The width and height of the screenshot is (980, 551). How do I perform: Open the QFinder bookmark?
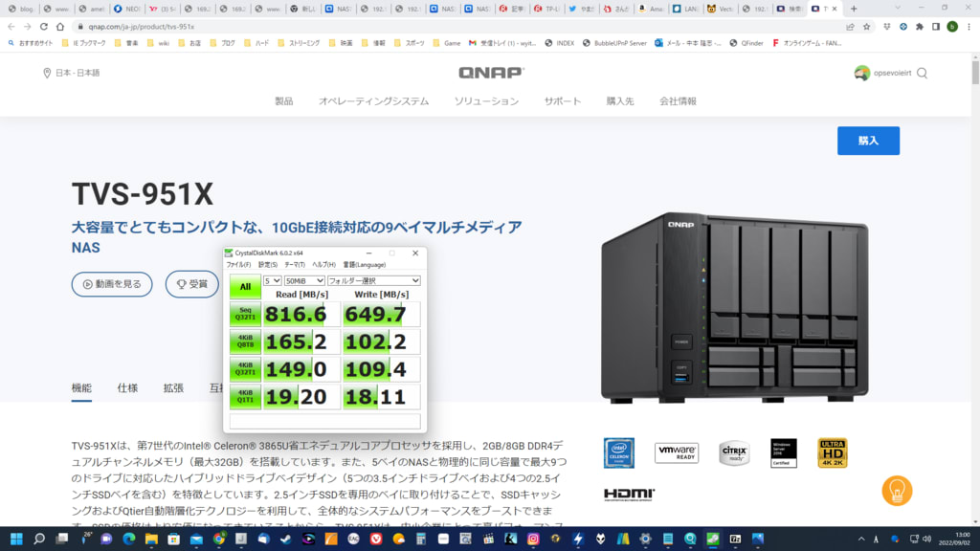(x=746, y=43)
